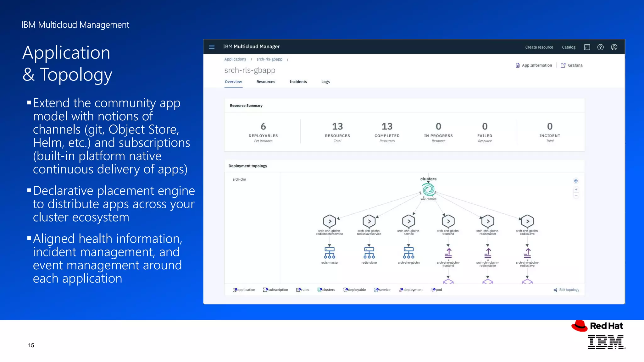This screenshot has width=644, height=362.
Task: Open the help question mark icon
Action: (600, 47)
